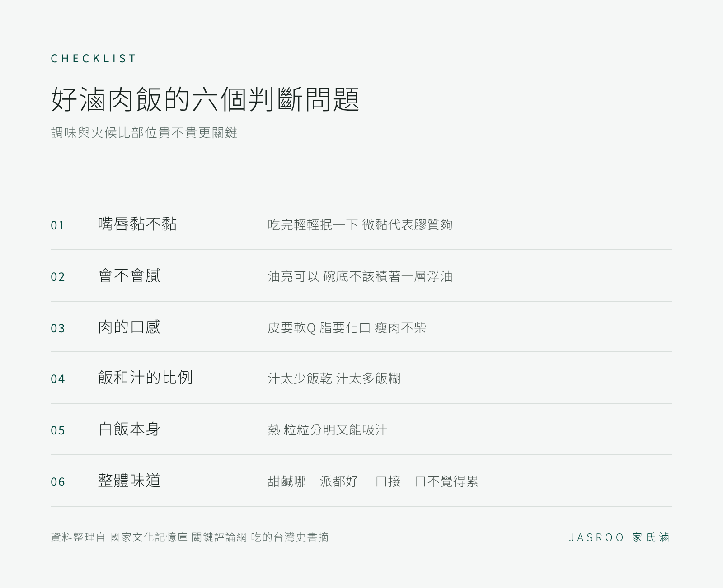The image size is (723, 588).
Task: Click the number 04
Action: 58,378
